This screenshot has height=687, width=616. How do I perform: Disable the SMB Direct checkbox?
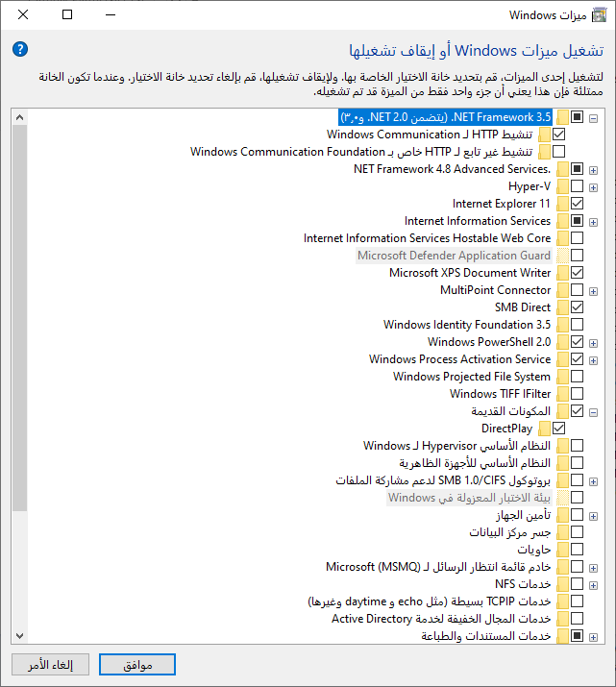(577, 307)
